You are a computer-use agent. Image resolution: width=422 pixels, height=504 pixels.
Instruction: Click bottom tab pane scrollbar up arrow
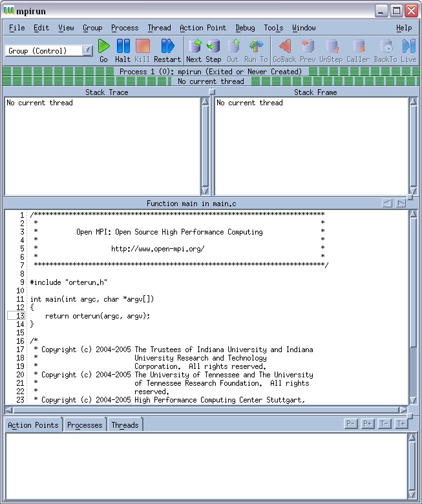(413, 437)
